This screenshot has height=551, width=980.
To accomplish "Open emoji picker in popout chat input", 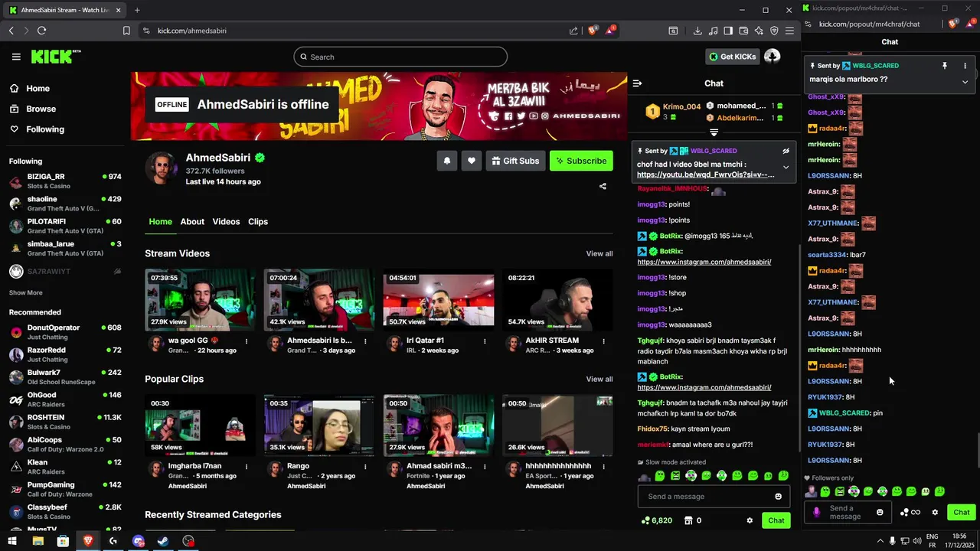I will pos(880,512).
